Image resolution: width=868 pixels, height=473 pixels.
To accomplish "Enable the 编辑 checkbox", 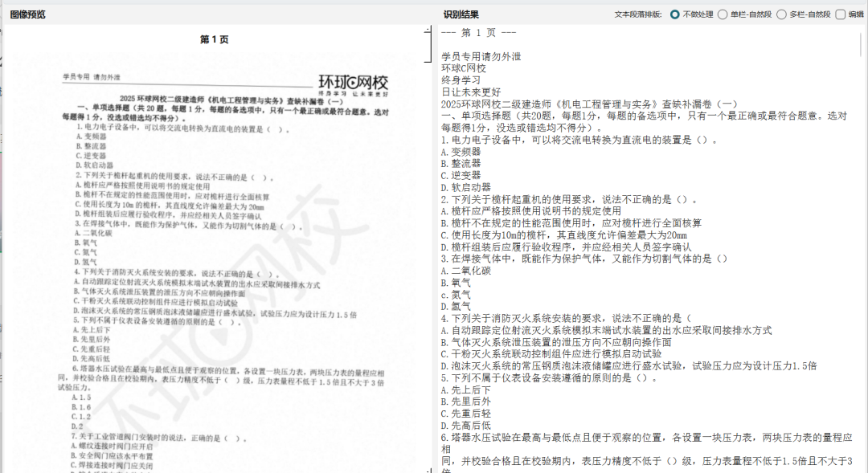I will coord(841,14).
